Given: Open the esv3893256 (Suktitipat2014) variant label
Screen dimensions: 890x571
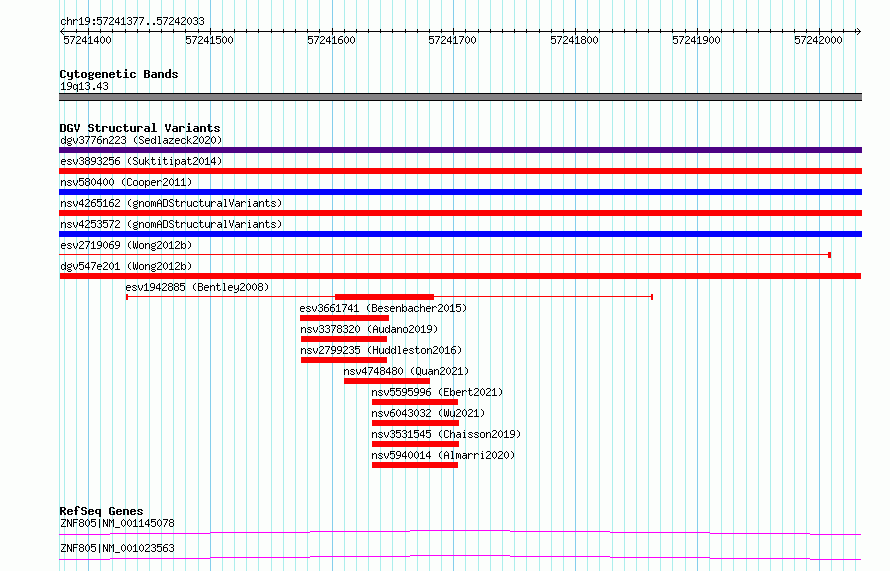Looking at the screenshot, I should [x=141, y=161].
